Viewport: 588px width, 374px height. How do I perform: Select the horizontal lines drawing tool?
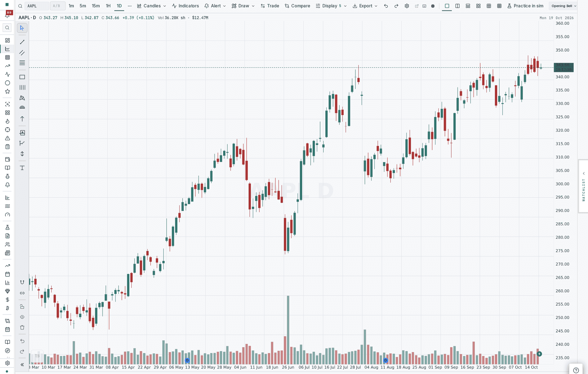click(22, 63)
